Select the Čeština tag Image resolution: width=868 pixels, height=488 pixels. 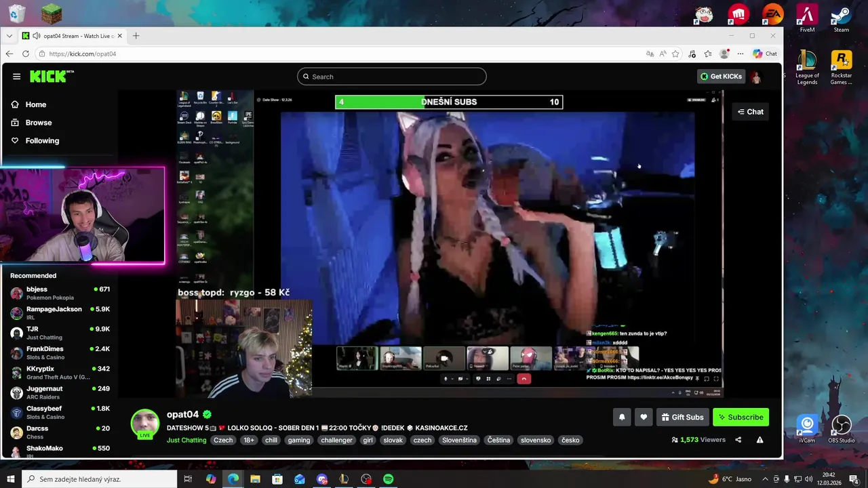(498, 440)
